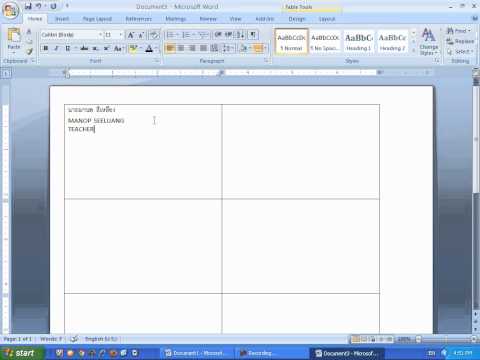The height and width of the screenshot is (360, 480).
Task: Apply superscript formatting
Action: pos(107,48)
